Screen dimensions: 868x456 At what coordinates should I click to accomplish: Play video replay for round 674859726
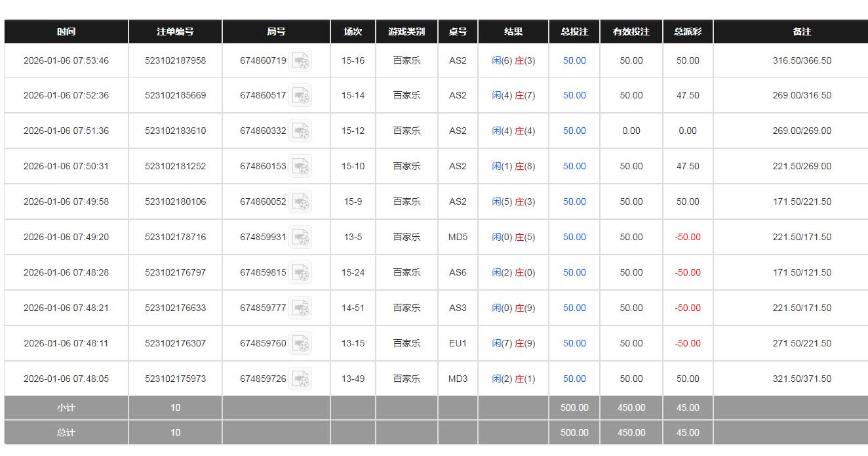click(301, 379)
